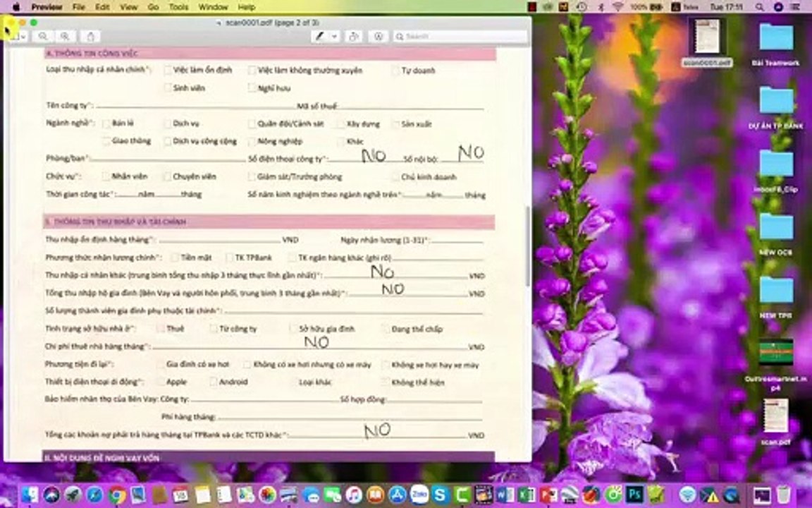Click the battery 100% indicator
Image resolution: width=812 pixels, height=508 pixels.
(x=646, y=7)
